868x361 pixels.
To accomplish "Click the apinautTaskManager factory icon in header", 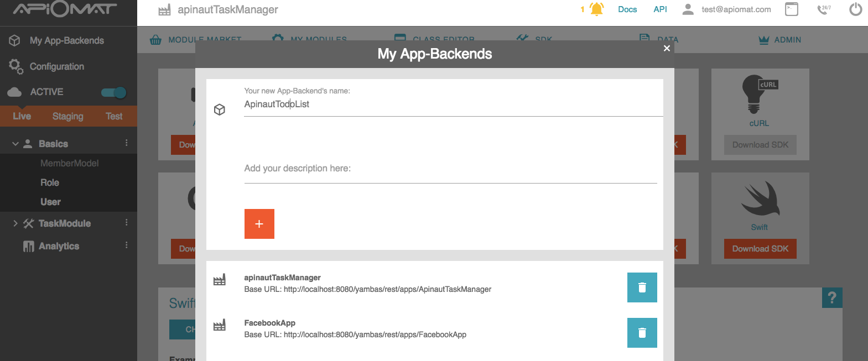I will (x=164, y=10).
